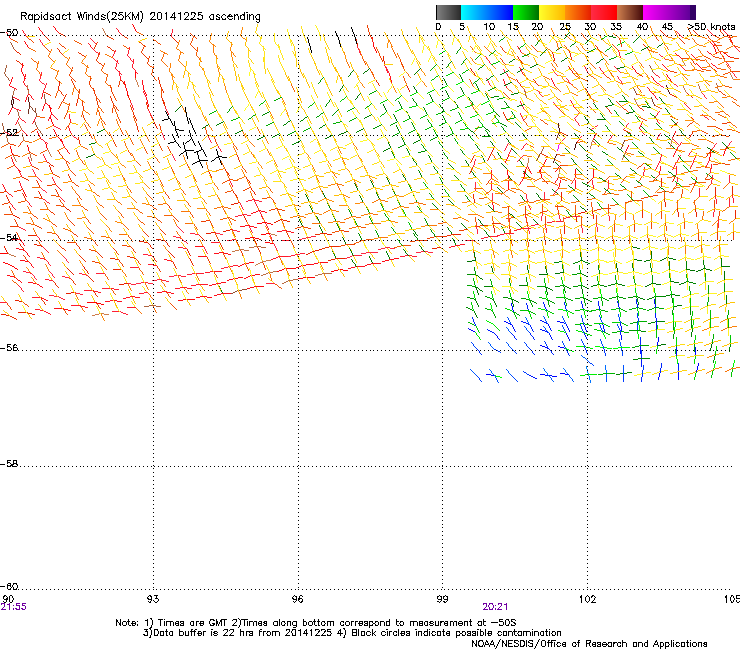Click the longitude label '93'
Screen dimensions: 740x650
(153, 599)
